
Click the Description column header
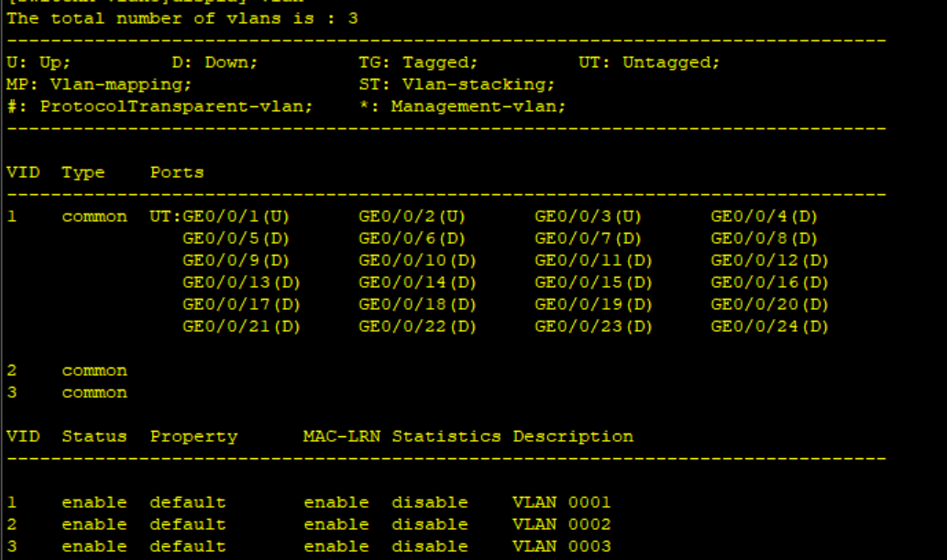[573, 436]
